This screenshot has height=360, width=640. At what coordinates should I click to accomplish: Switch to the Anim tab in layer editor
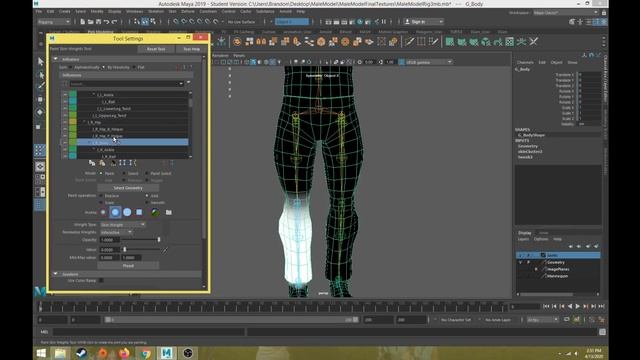pos(544,233)
